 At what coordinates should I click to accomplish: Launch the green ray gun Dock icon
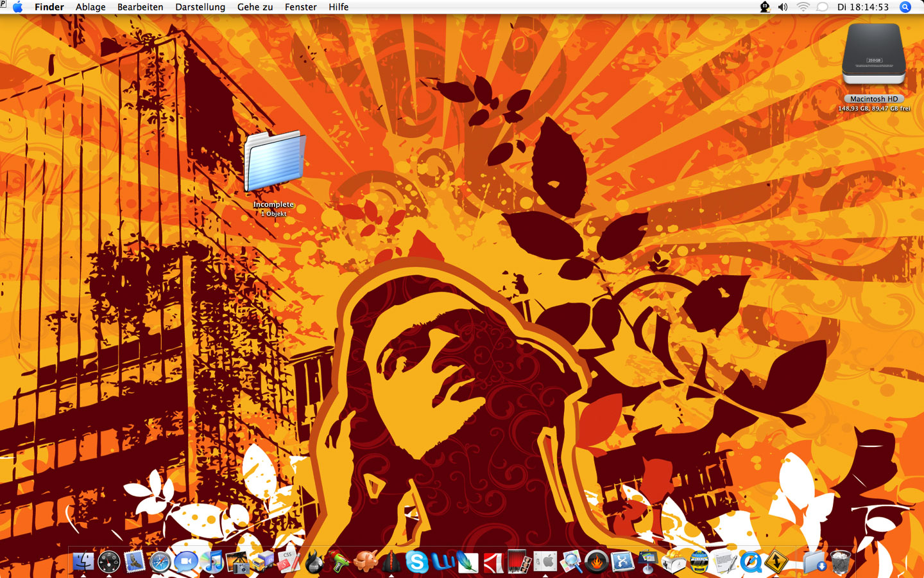(340, 562)
